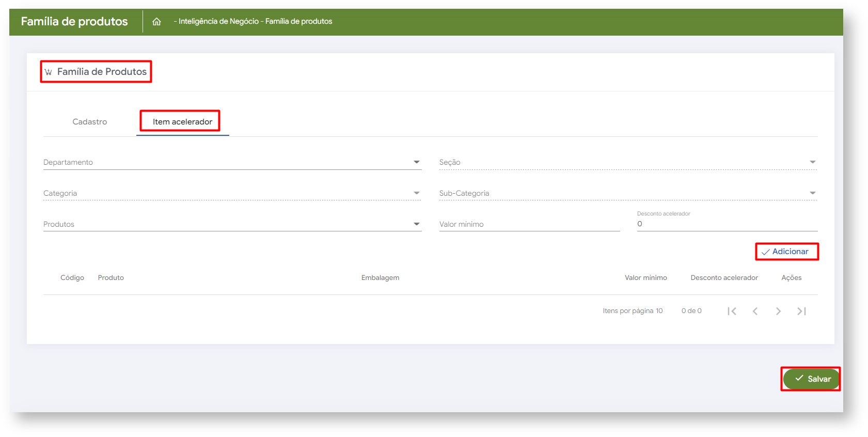Image resolution: width=868 pixels, height=437 pixels.
Task: Save the form with Salvar
Action: (x=811, y=379)
